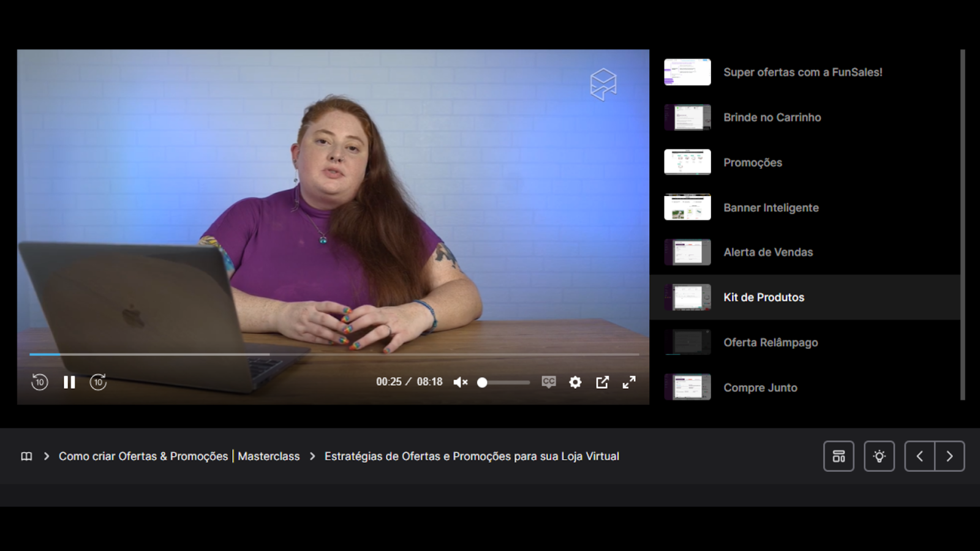This screenshot has width=980, height=551.
Task: Go to previous lesson arrow
Action: coord(920,456)
